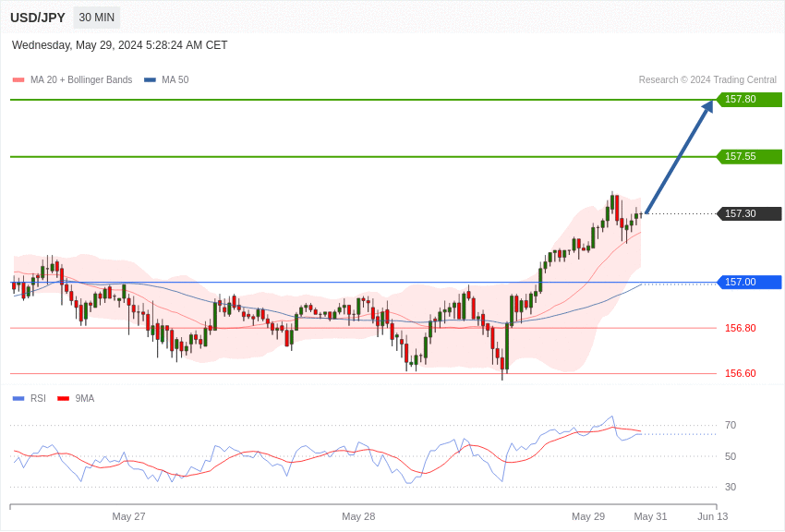Click the blue MA 50 legend swatch

150,79
